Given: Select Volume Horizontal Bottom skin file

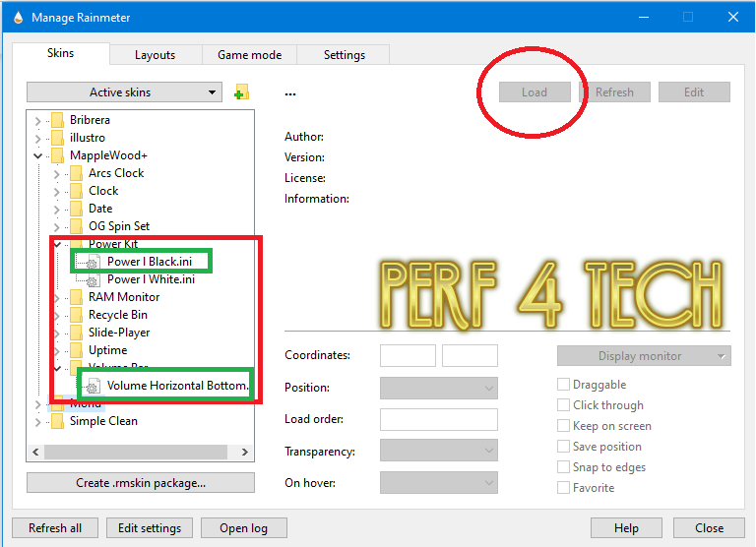Looking at the screenshot, I should click(178, 386).
